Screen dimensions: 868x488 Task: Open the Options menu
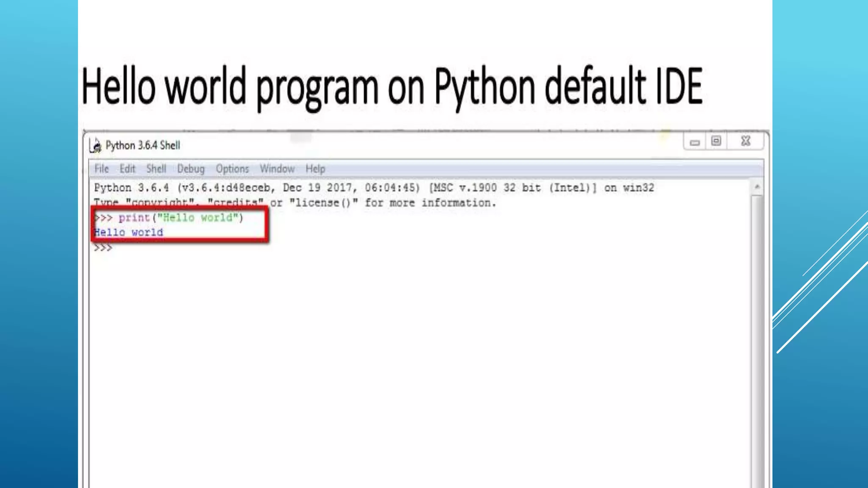[232, 169]
